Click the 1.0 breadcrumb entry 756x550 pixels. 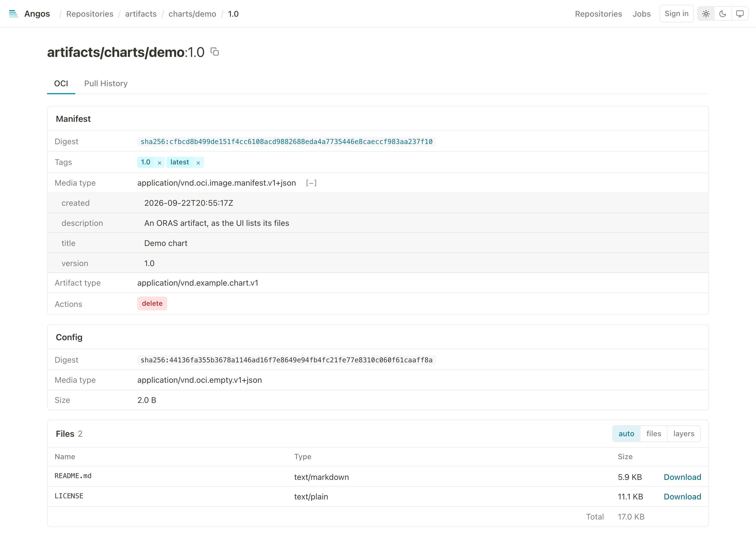(233, 14)
